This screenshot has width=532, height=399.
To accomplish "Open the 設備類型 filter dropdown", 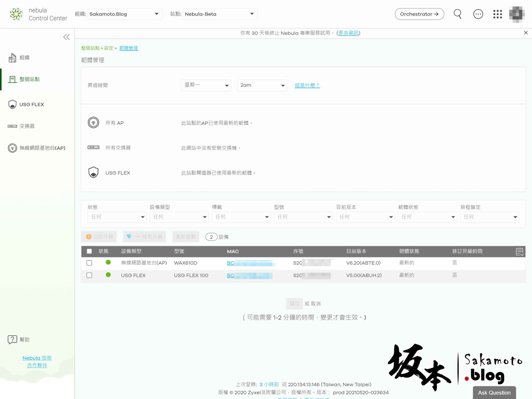I will (x=179, y=217).
